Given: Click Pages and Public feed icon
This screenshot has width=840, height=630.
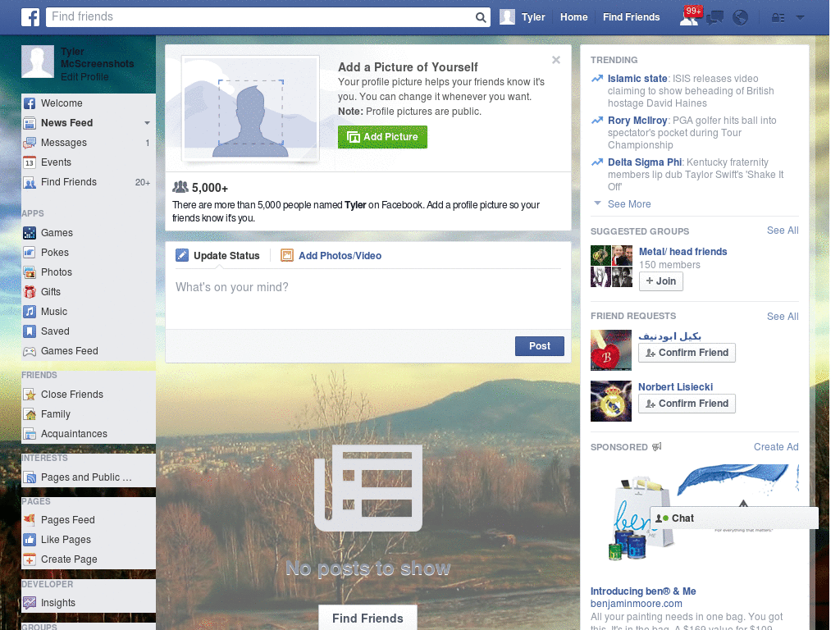Looking at the screenshot, I should pyautogui.click(x=30, y=477).
